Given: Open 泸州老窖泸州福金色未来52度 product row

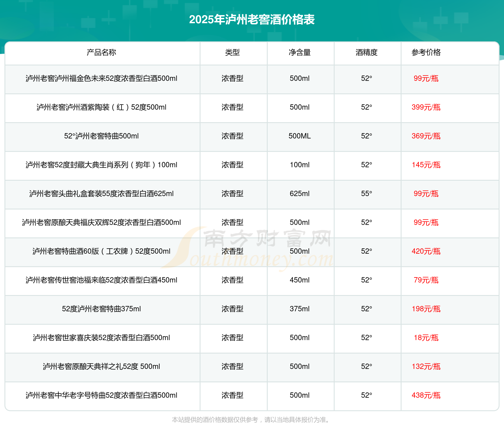Looking at the screenshot, I should pyautogui.click(x=101, y=79).
